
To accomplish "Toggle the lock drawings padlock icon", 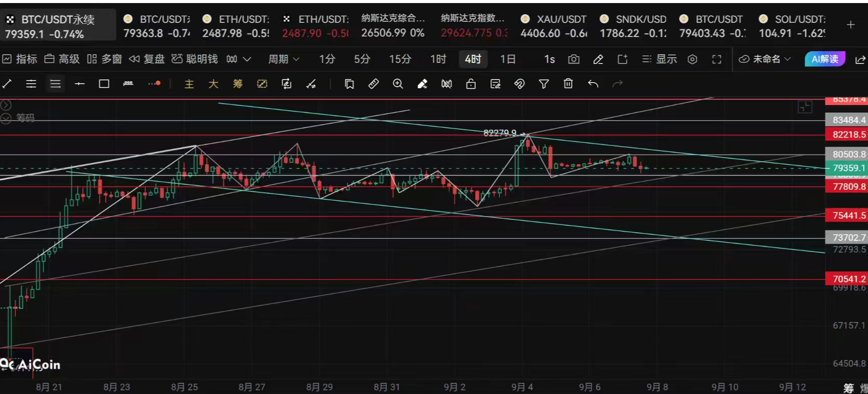I will [471, 84].
